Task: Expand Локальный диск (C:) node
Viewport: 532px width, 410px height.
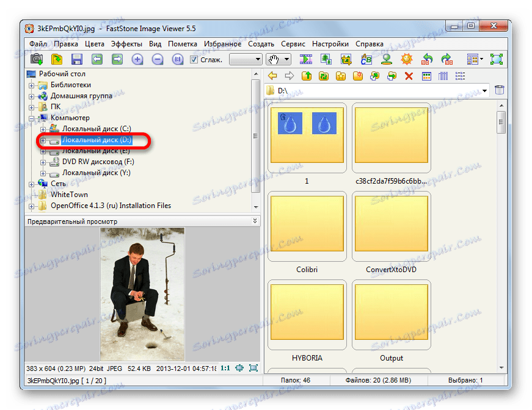Action: 43,129
